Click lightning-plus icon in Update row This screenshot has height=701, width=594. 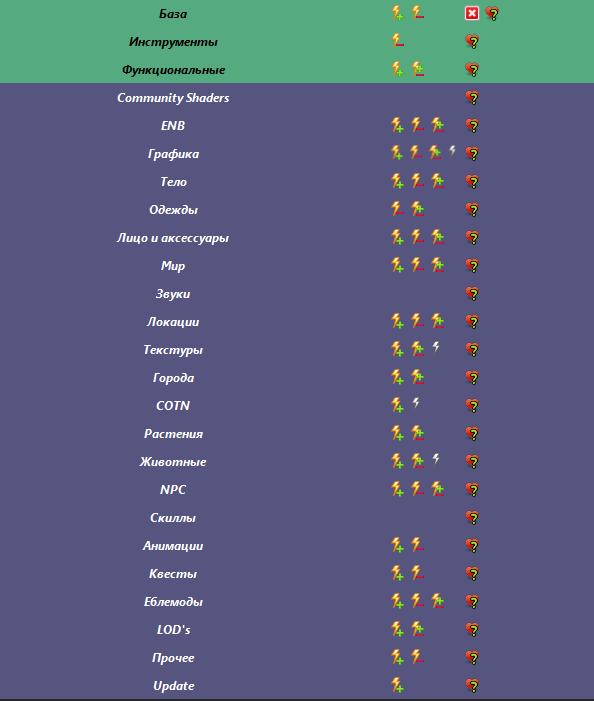tap(397, 685)
